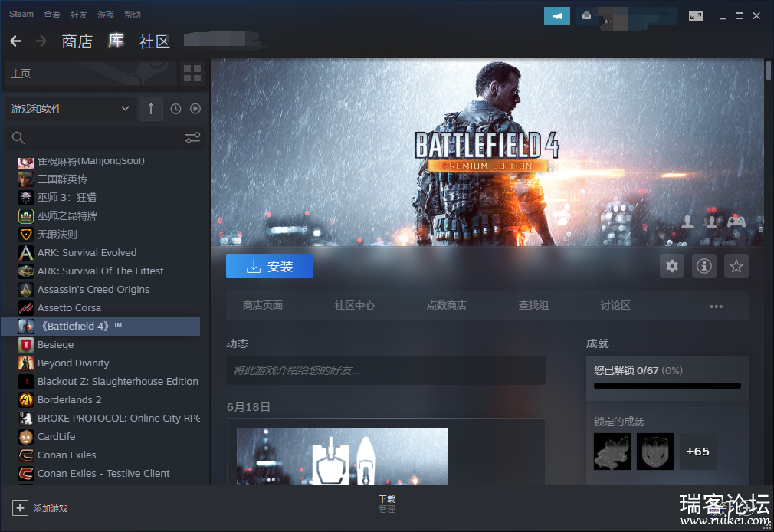
Task: Select Borderlands 2 in library list
Action: [69, 399]
